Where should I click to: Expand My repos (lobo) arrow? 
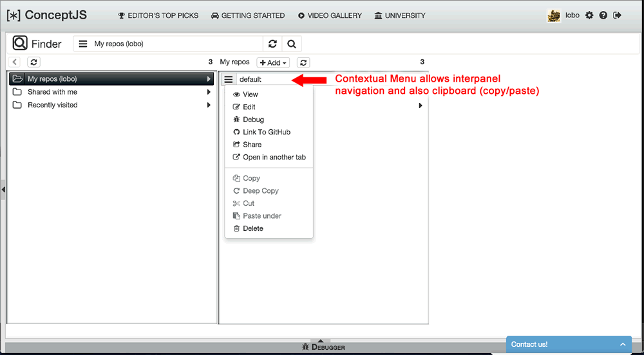tap(209, 78)
